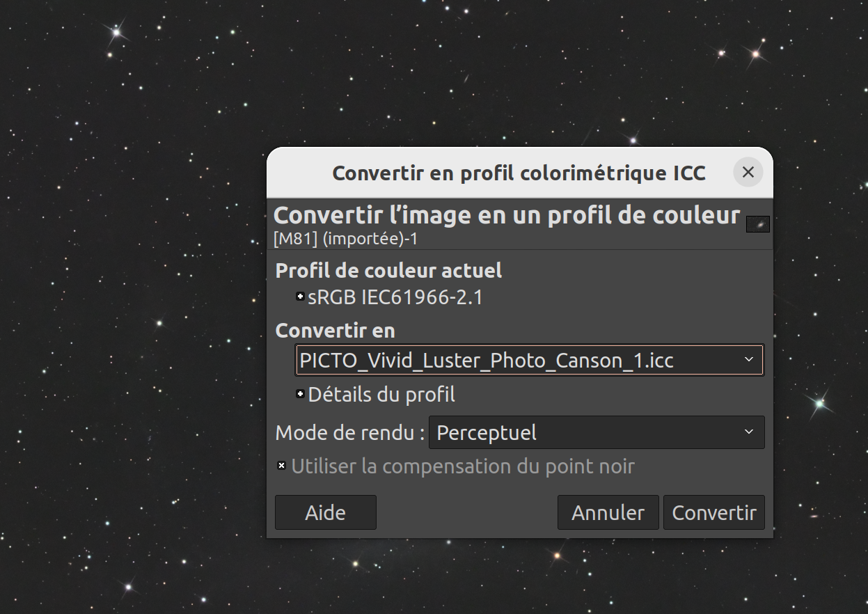Click Convertir to apply the profile
Screen dimensions: 868x614
tap(714, 512)
